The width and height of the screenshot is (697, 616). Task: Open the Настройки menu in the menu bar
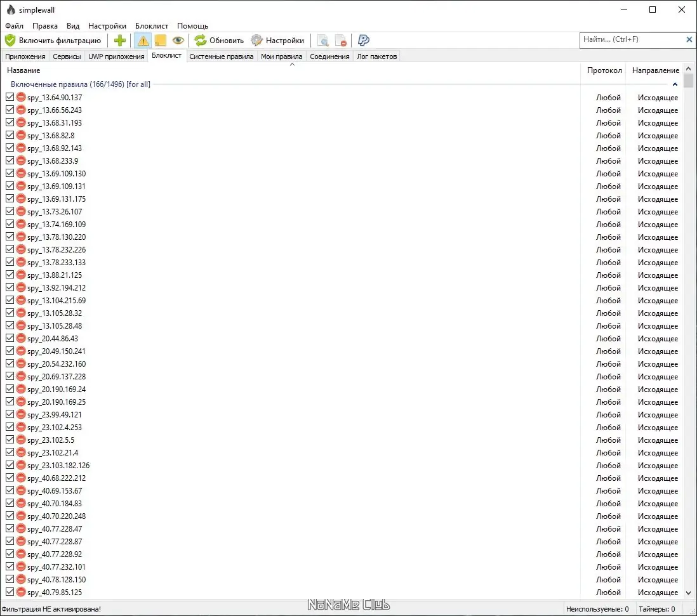[107, 26]
